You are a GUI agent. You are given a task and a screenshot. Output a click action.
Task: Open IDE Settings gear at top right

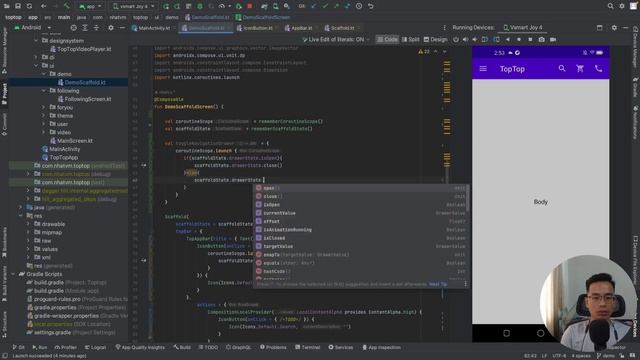[x=622, y=6]
